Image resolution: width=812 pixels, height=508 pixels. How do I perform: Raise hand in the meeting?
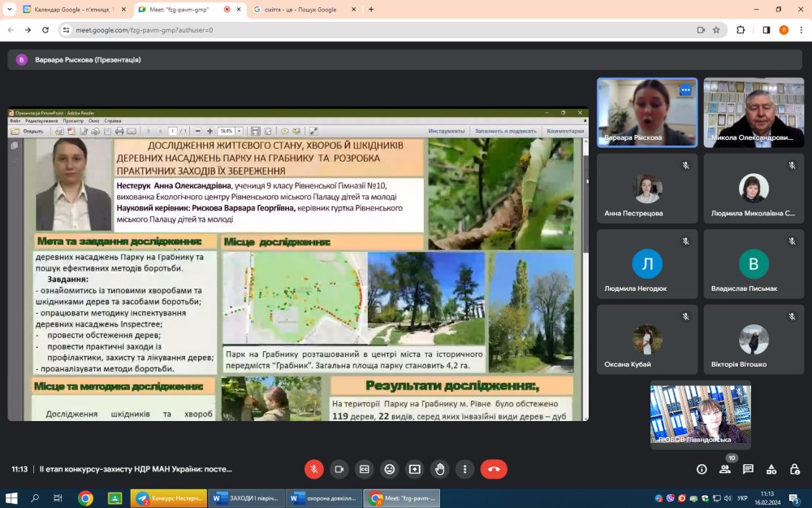pyautogui.click(x=440, y=469)
